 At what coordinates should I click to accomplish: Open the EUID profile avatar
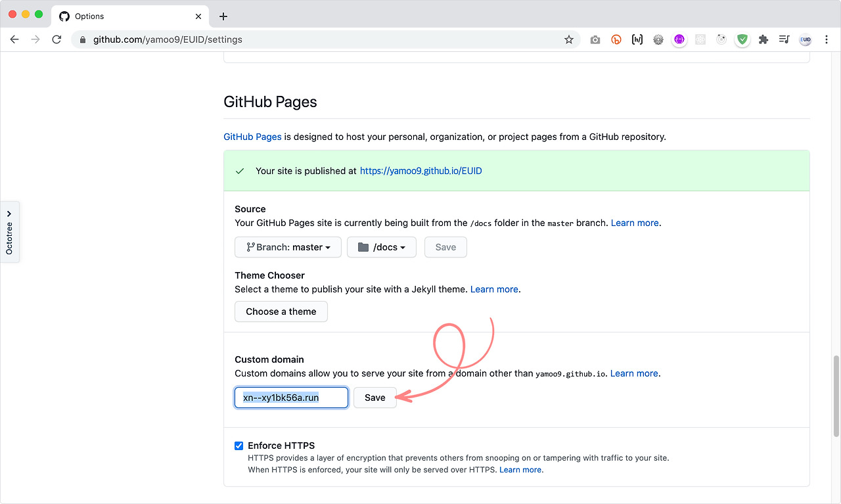pyautogui.click(x=805, y=39)
